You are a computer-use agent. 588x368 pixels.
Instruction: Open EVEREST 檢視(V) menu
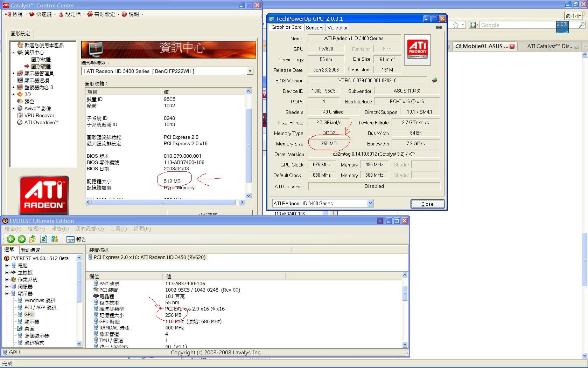point(36,229)
